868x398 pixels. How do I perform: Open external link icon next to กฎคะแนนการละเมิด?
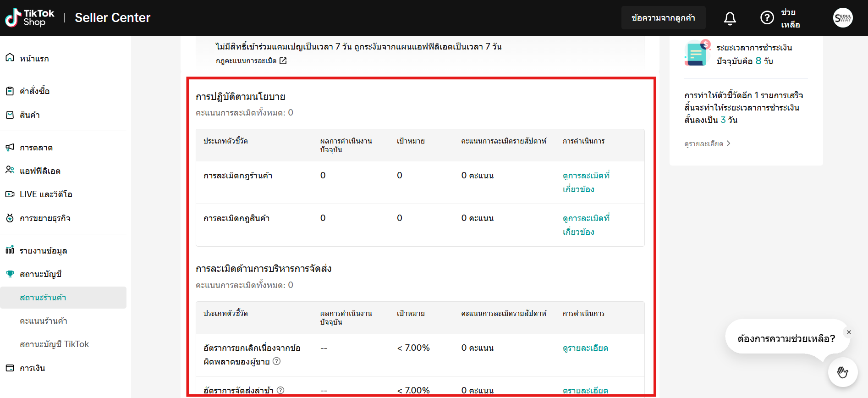283,61
